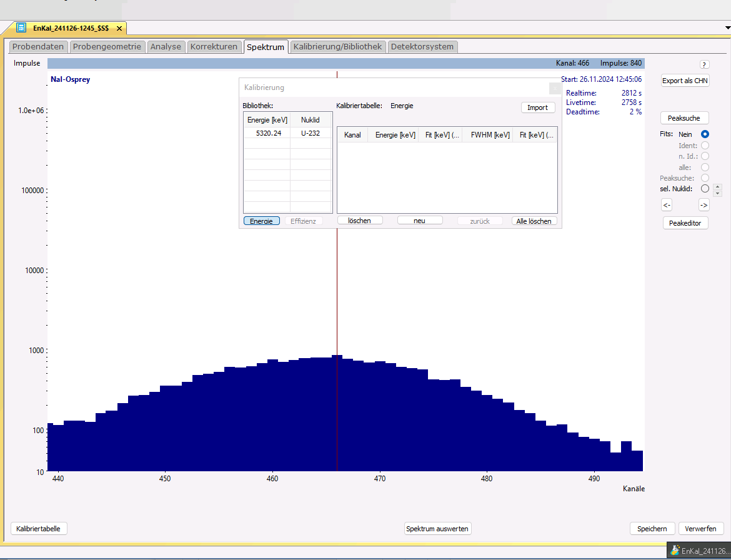Click Spektrum auswerten button
731x560 pixels.
click(437, 529)
